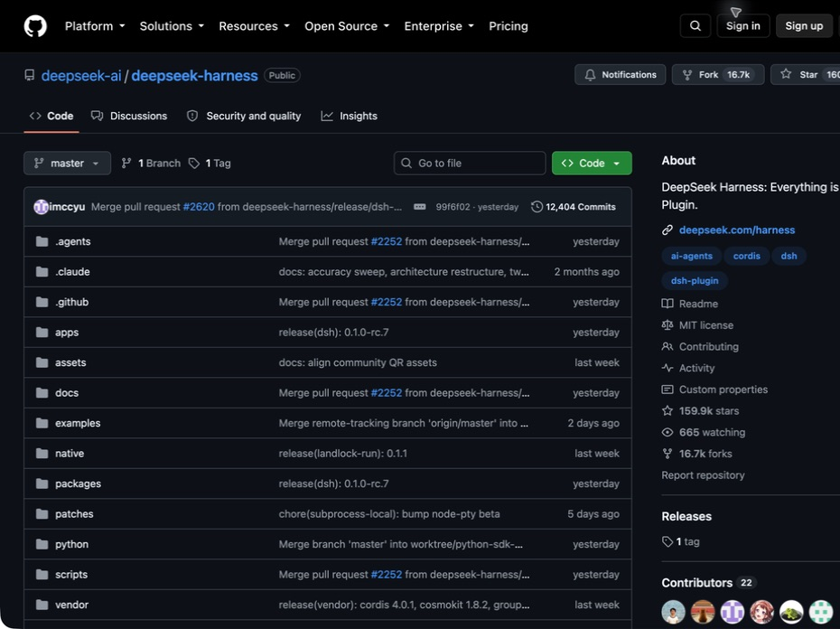
Task: Select the cordis topic tag
Action: pyautogui.click(x=746, y=257)
